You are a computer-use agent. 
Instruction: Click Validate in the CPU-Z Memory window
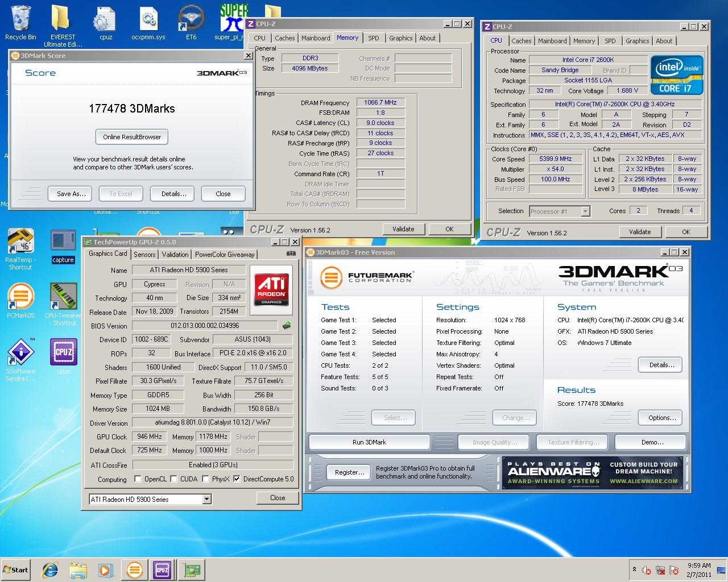[x=403, y=229]
